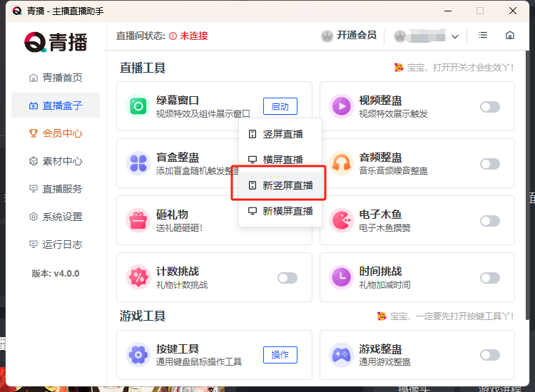Select 竖屏直播 from the popup menu
Screen dimensions: 535x392
click(x=280, y=134)
